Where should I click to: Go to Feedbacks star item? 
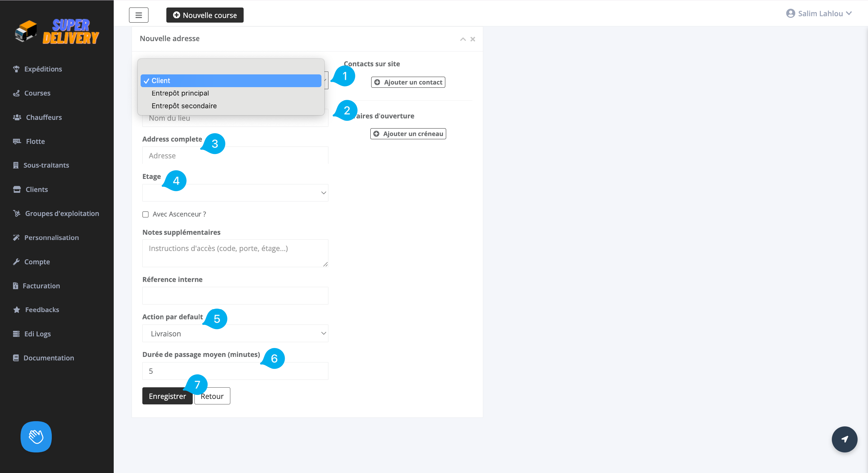[42, 309]
